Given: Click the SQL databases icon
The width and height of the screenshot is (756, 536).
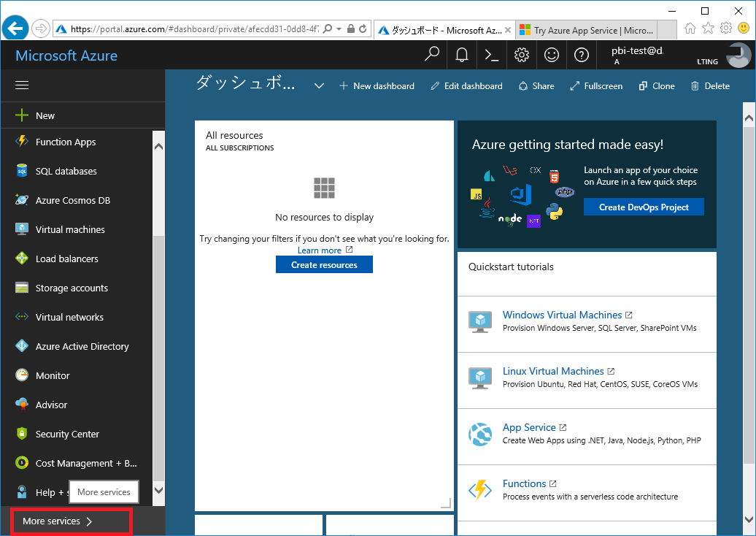Looking at the screenshot, I should pyautogui.click(x=22, y=171).
